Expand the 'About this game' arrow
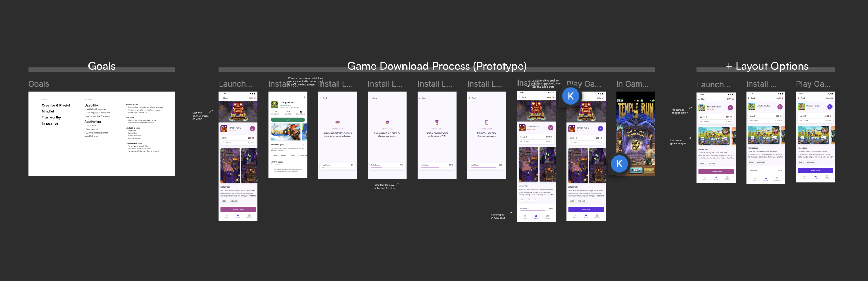Image resolution: width=868 pixels, height=281 pixels. click(304, 145)
